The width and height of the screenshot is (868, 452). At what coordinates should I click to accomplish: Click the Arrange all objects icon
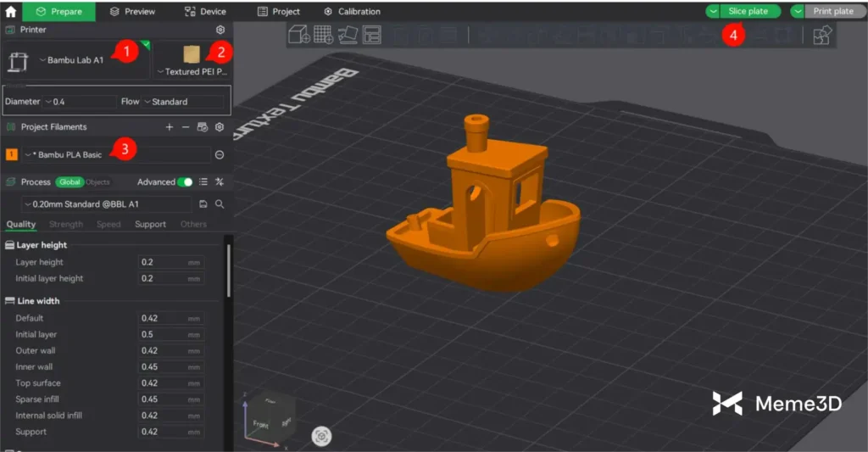[x=372, y=35]
